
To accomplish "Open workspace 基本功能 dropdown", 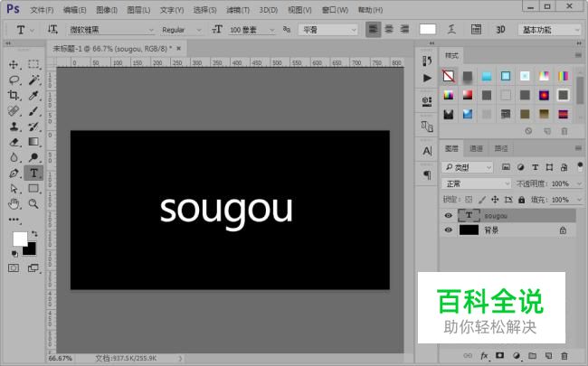I will click(x=549, y=30).
